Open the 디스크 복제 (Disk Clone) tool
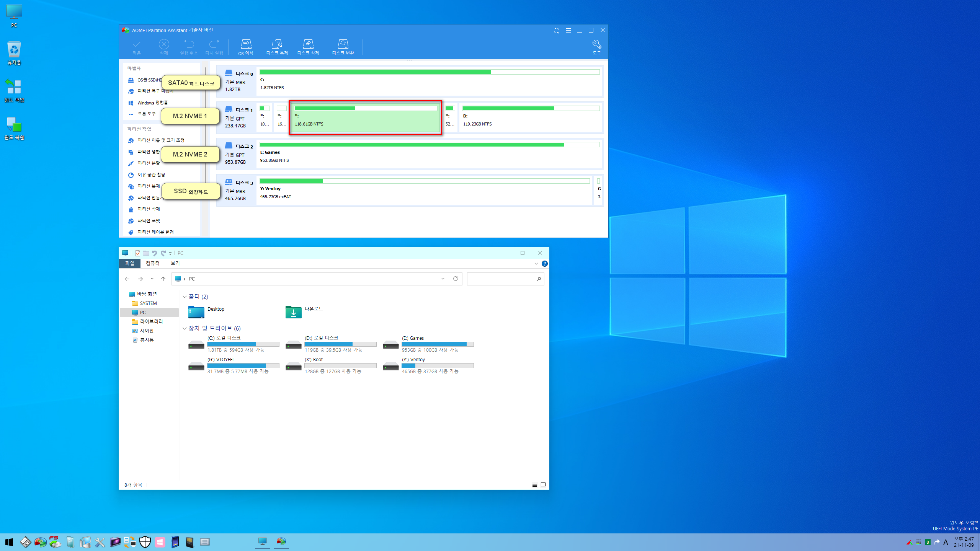 pyautogui.click(x=277, y=47)
